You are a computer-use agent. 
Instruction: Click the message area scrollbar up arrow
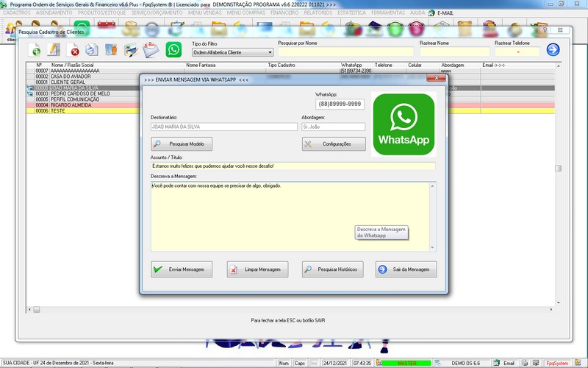coord(432,186)
